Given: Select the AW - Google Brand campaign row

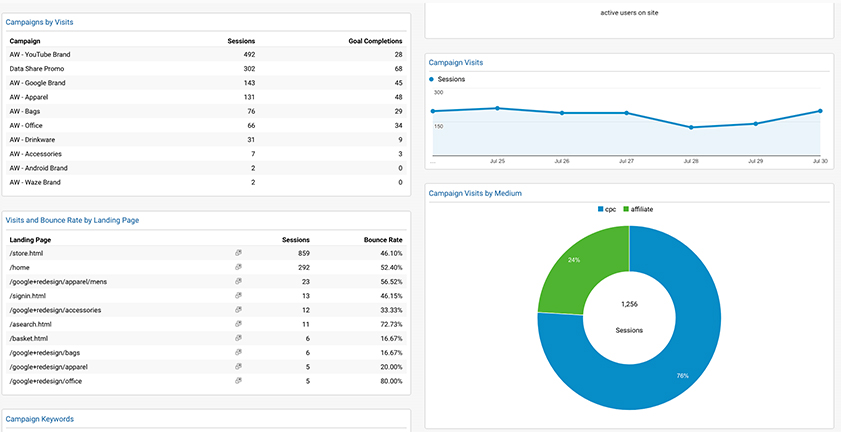Looking at the screenshot, I should (207, 83).
